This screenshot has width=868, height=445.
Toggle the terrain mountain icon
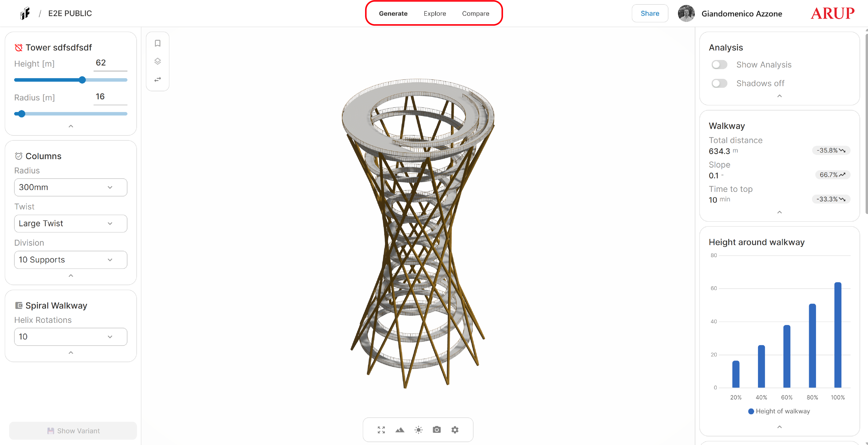400,429
